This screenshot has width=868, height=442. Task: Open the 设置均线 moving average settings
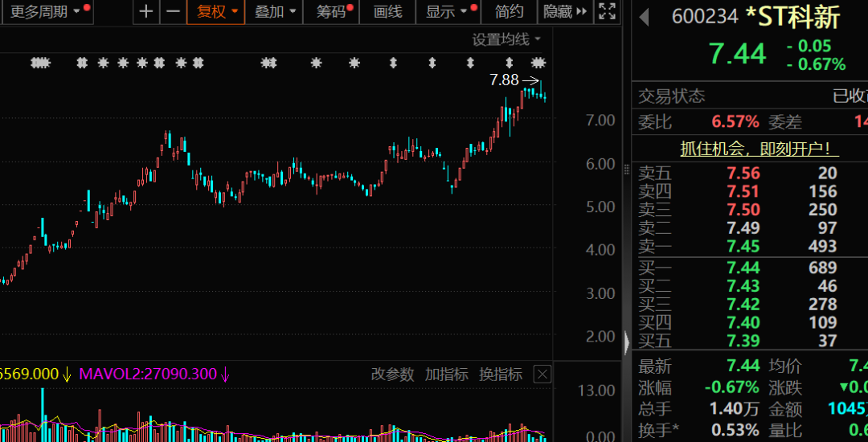pyautogui.click(x=506, y=39)
